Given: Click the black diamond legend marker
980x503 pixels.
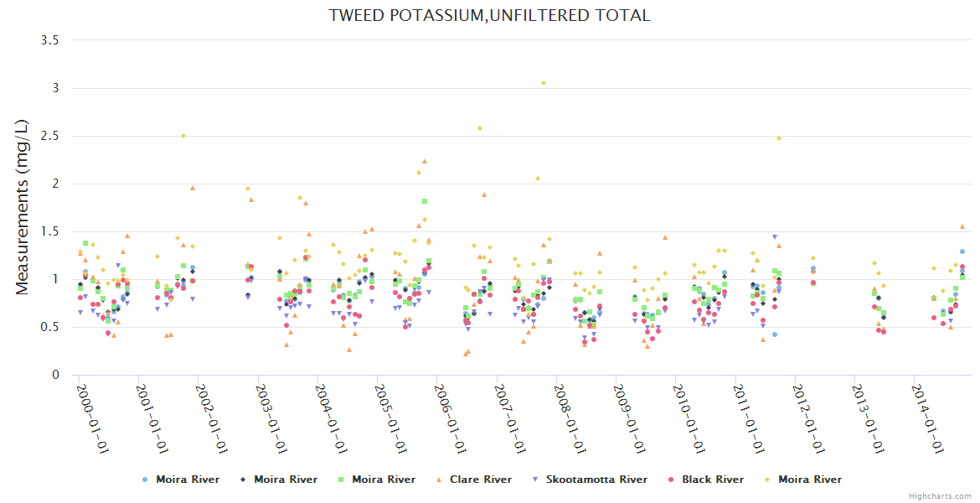Looking at the screenshot, I should click(243, 480).
